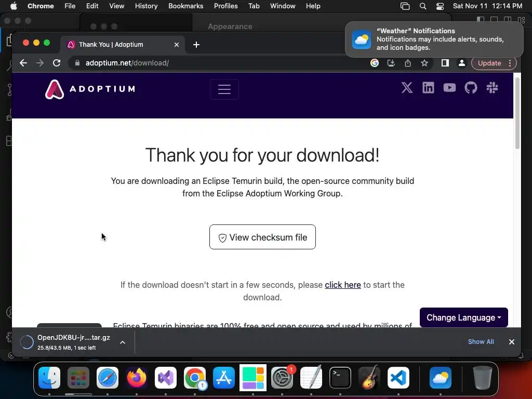Open Finder from the Dock
The height and width of the screenshot is (399, 532).
pyautogui.click(x=49, y=378)
